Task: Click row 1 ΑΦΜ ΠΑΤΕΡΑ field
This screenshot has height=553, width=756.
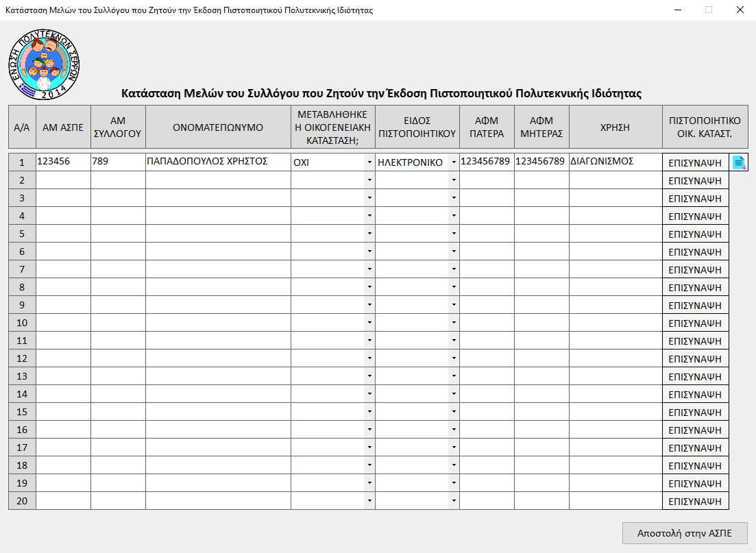Action: (487, 162)
